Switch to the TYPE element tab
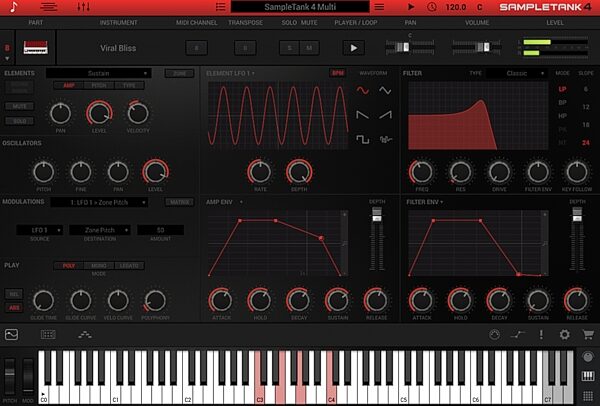Viewport: 600px width, 406px height. tap(129, 85)
